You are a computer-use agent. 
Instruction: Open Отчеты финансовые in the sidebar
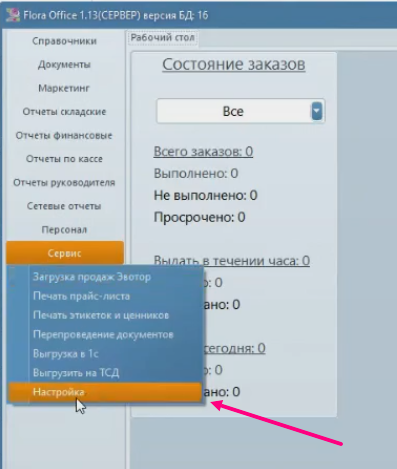tap(65, 135)
